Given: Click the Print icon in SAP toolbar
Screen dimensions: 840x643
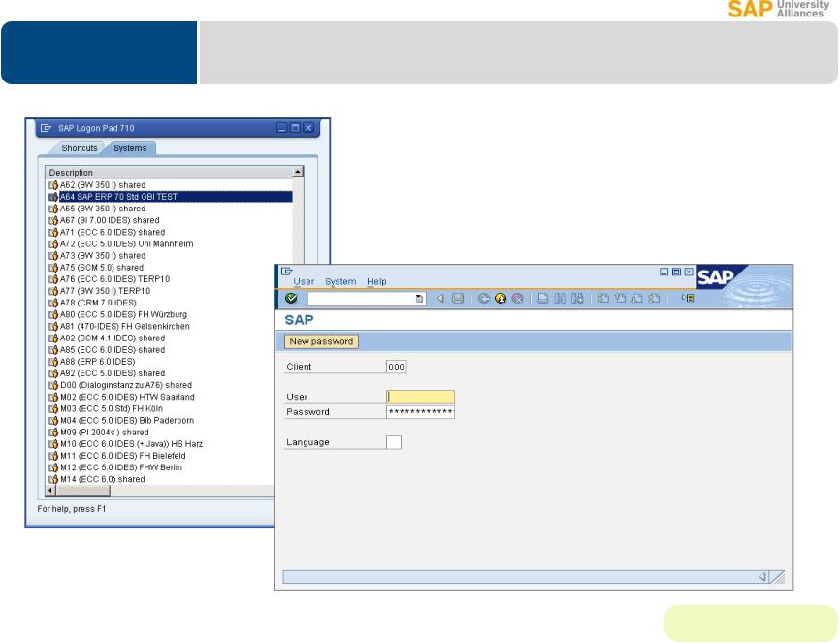Looking at the screenshot, I should click(542, 298).
